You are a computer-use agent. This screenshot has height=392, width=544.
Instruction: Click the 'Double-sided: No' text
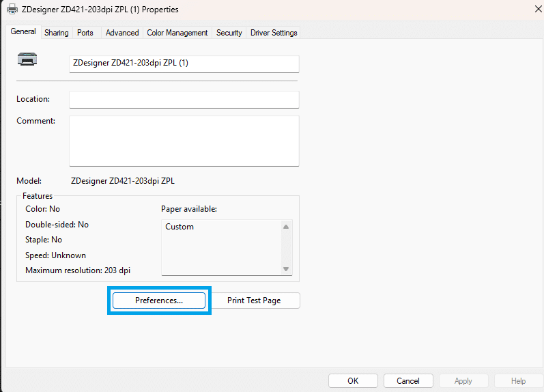57,225
